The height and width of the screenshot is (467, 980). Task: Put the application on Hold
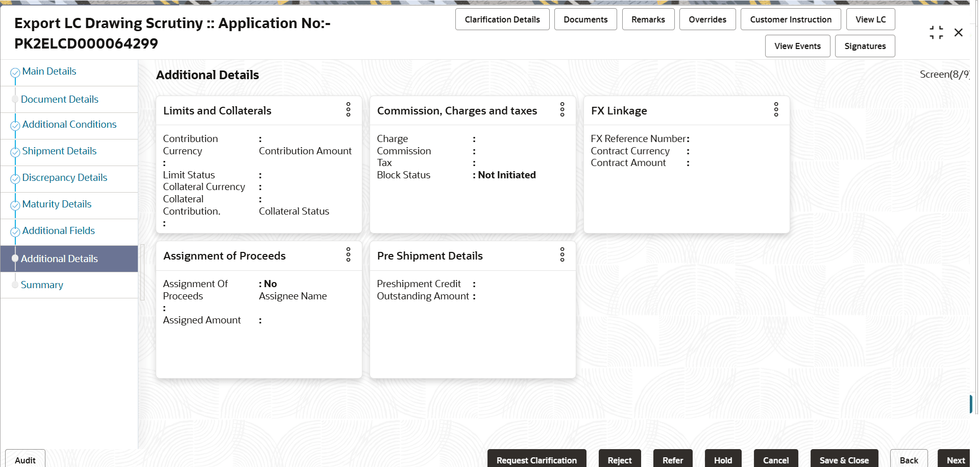[723, 460]
